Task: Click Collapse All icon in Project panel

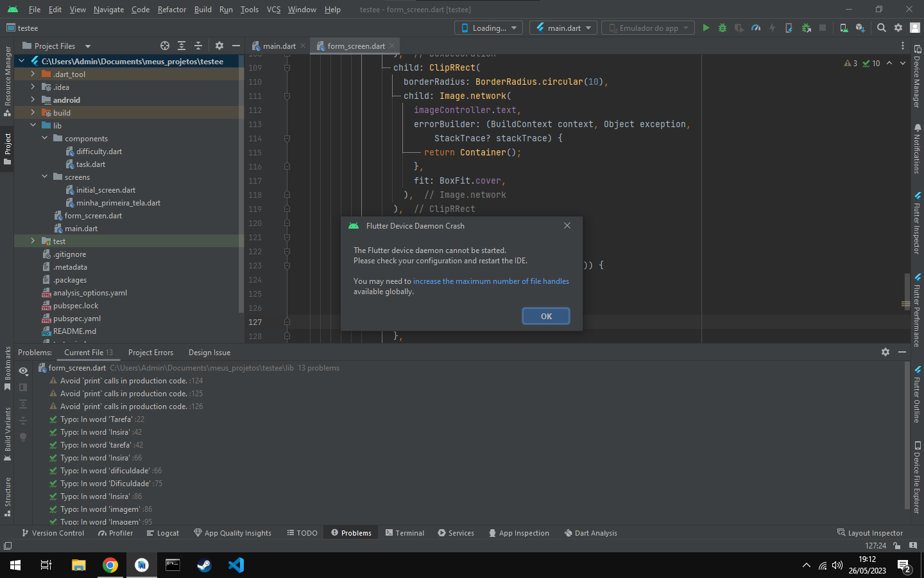Action: [198, 46]
